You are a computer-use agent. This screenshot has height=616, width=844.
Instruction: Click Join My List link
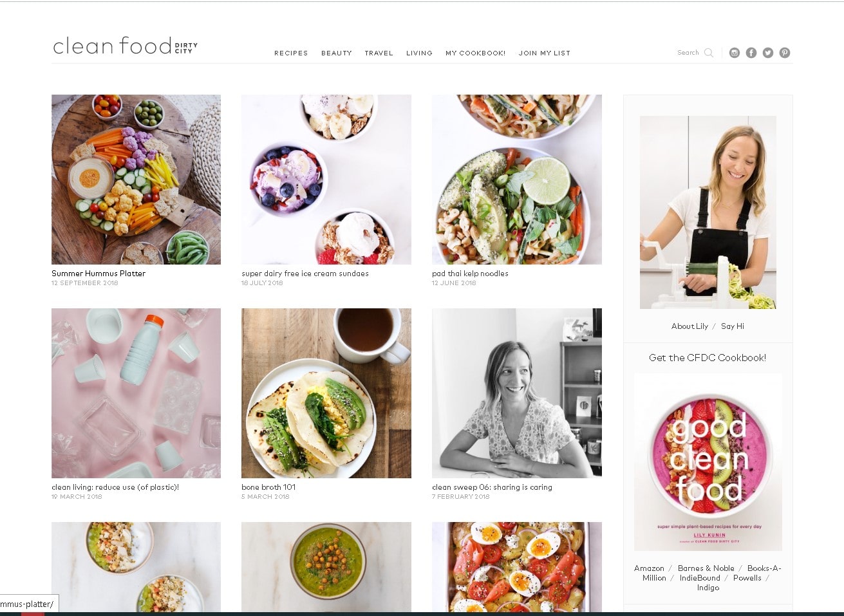pyautogui.click(x=545, y=53)
